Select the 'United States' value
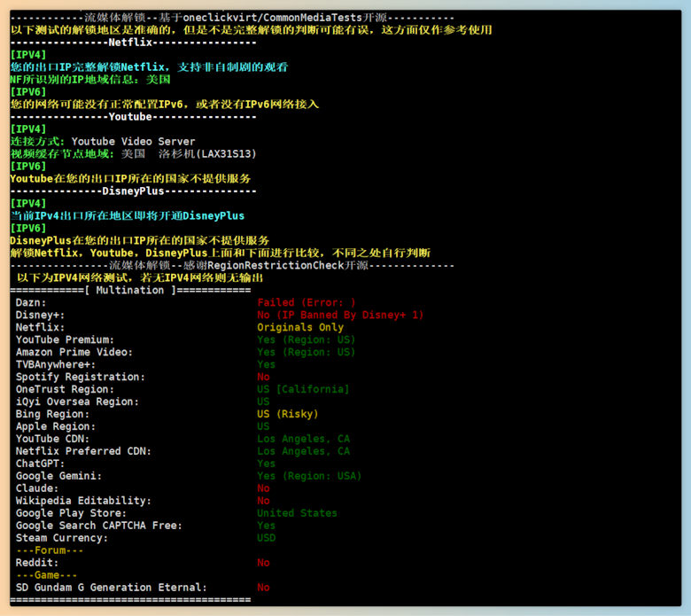 (297, 513)
